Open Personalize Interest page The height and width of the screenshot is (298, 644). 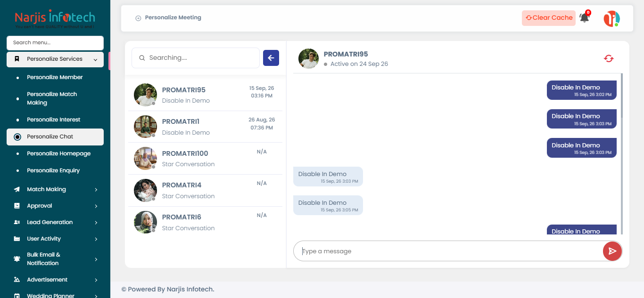coord(54,120)
